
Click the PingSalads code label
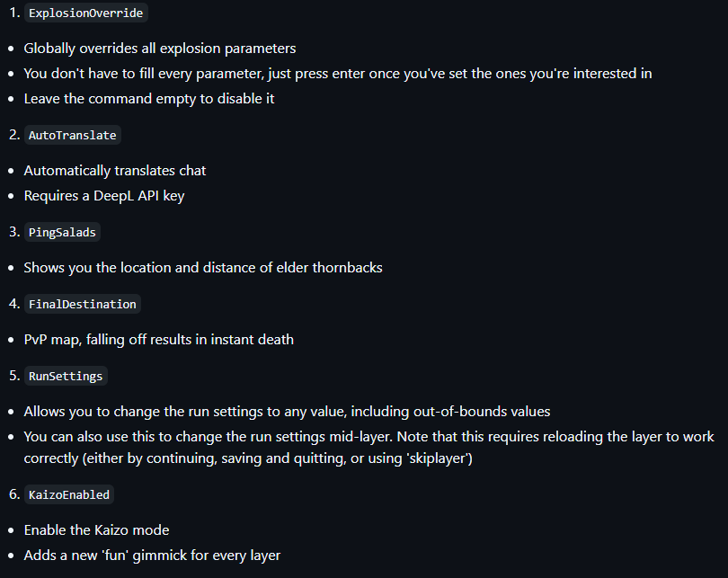point(62,232)
